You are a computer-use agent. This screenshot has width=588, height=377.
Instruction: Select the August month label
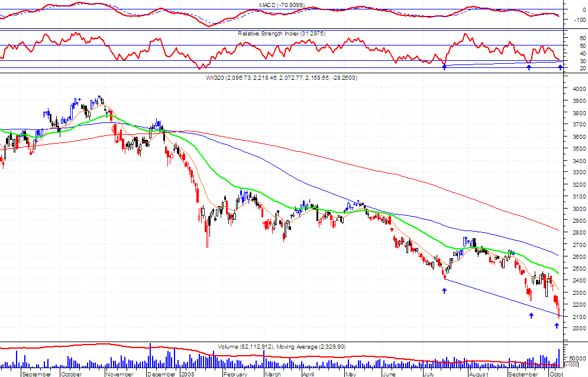[x=479, y=374]
